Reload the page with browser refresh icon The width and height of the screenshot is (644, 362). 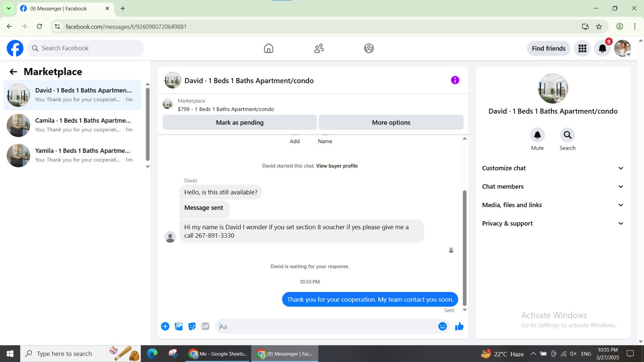pyautogui.click(x=39, y=27)
